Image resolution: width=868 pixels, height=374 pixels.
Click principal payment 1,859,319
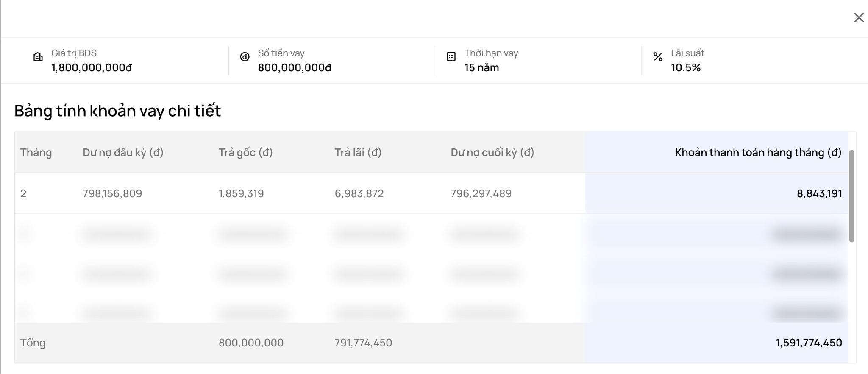pyautogui.click(x=241, y=193)
